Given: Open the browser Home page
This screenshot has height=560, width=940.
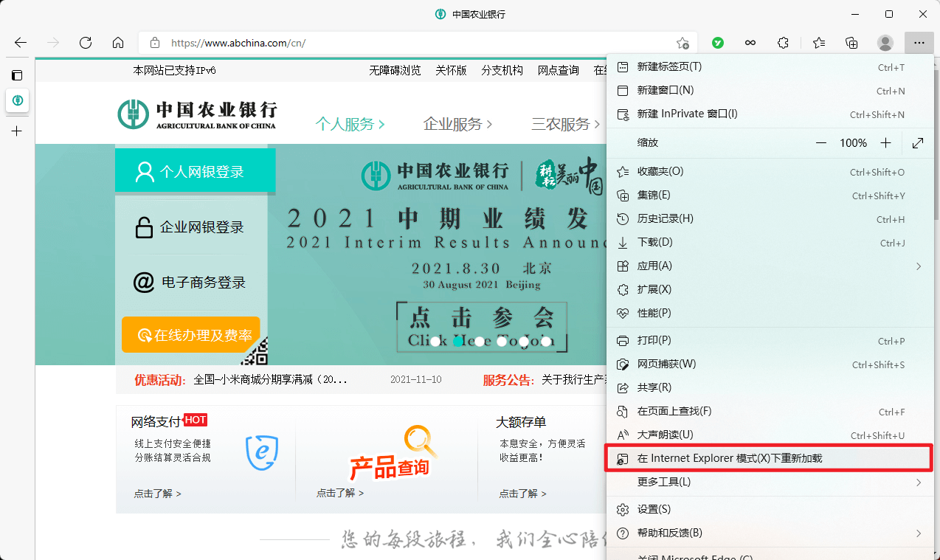Looking at the screenshot, I should click(x=118, y=43).
